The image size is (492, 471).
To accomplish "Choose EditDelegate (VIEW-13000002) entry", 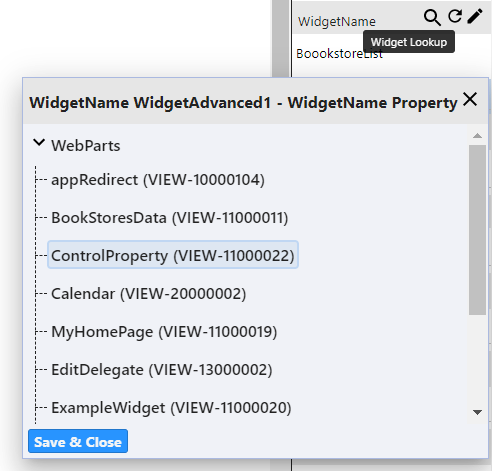I will tap(162, 370).
